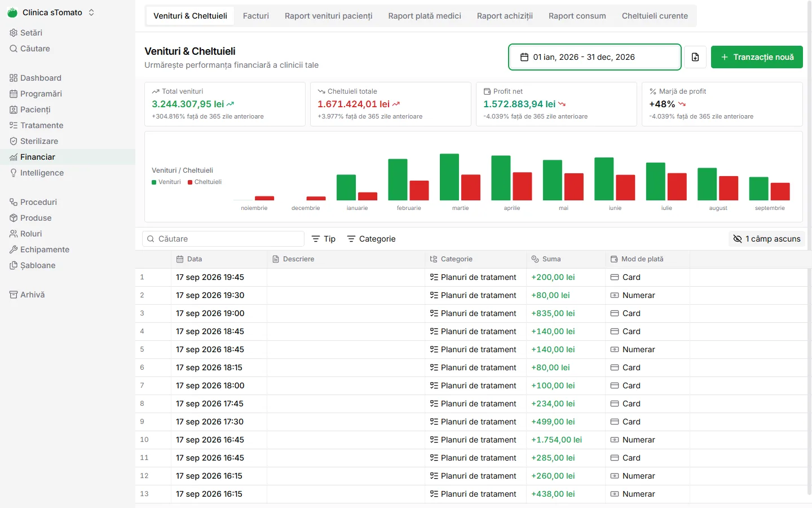812x508 pixels.
Task: Click the Intelligence lightbulb icon
Action: [14, 173]
